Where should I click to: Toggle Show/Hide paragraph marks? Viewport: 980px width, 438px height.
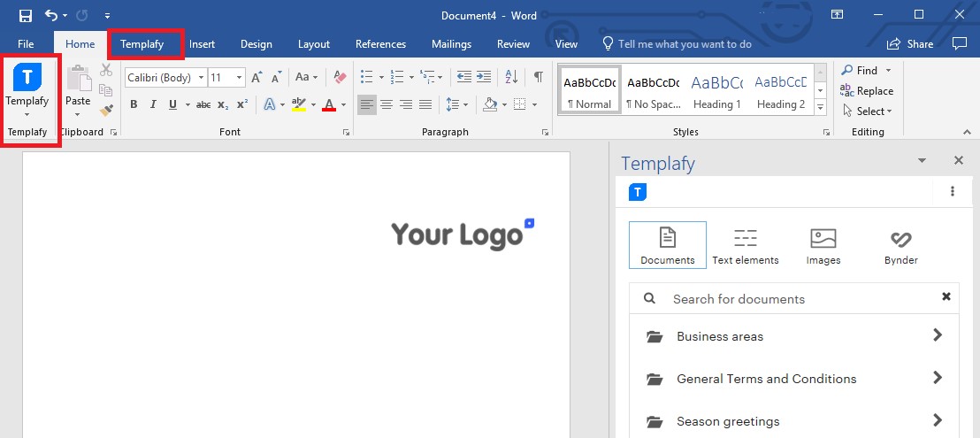[x=538, y=77]
